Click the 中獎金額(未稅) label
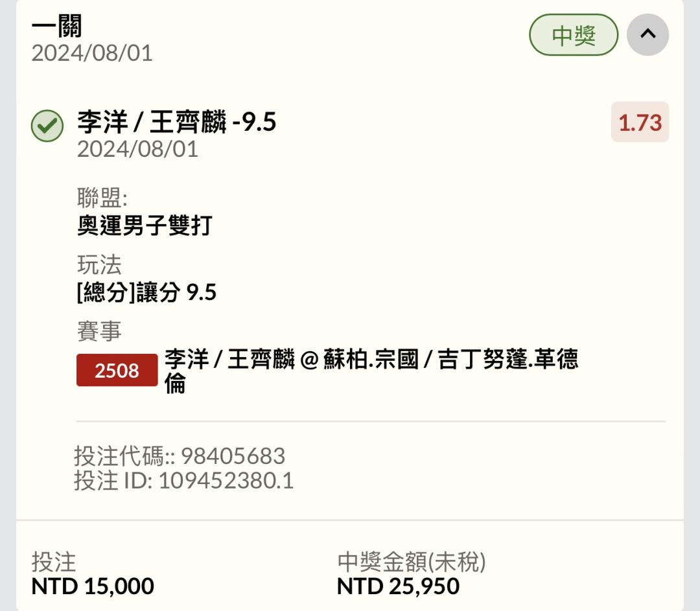Viewport: 700px width, 611px height. (x=412, y=562)
